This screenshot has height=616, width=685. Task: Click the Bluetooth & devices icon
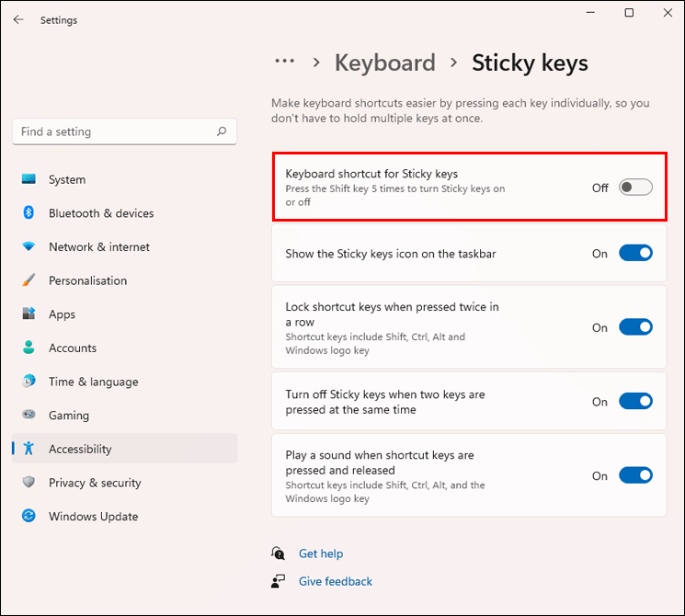coord(29,213)
